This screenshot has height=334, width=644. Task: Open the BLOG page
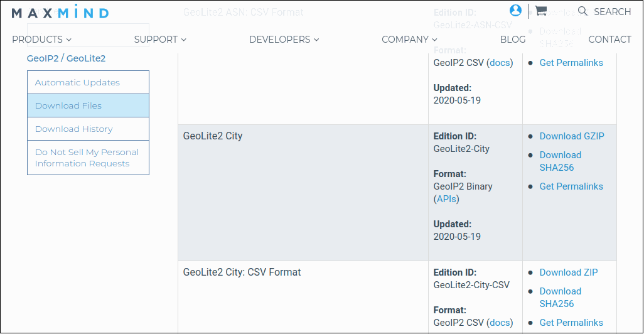pyautogui.click(x=513, y=40)
